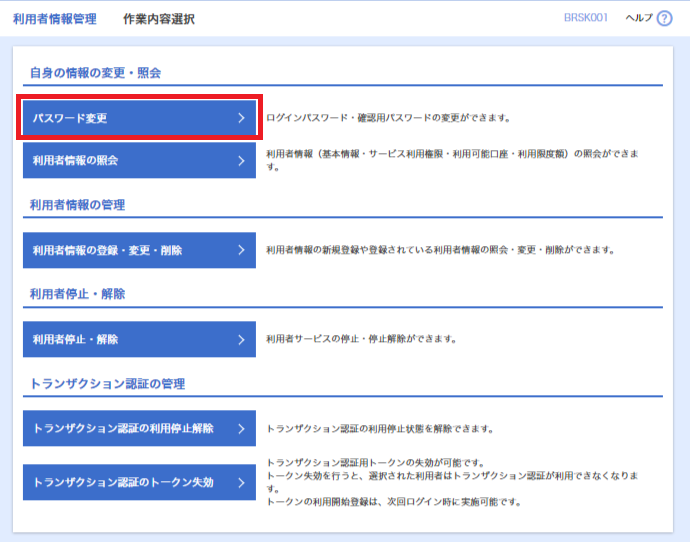The image size is (690, 542).
Task: Click the トランザクション認証の管理 section header
Action: [x=108, y=384]
